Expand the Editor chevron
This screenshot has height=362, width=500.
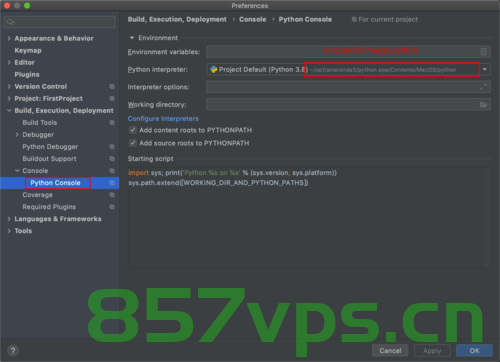[x=9, y=62]
